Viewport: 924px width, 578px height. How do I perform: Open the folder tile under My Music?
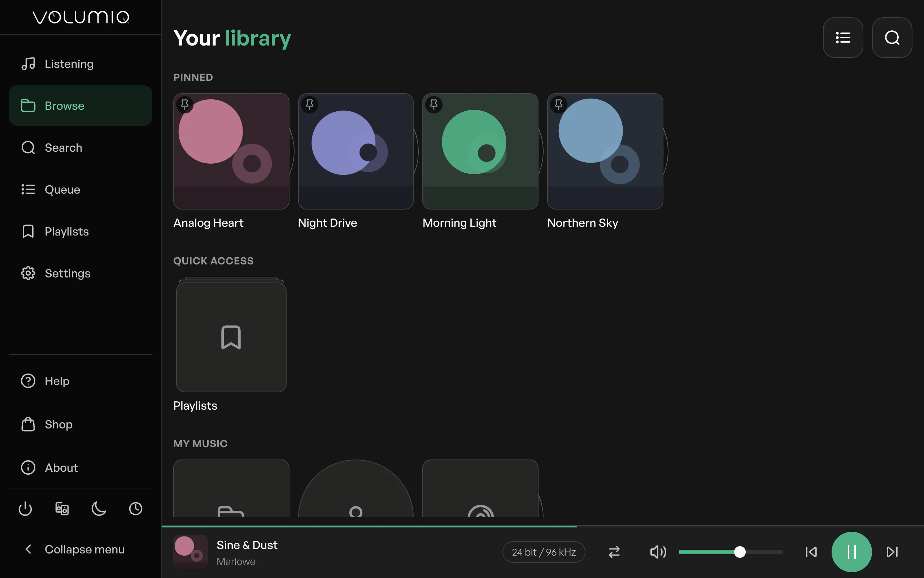click(x=231, y=488)
